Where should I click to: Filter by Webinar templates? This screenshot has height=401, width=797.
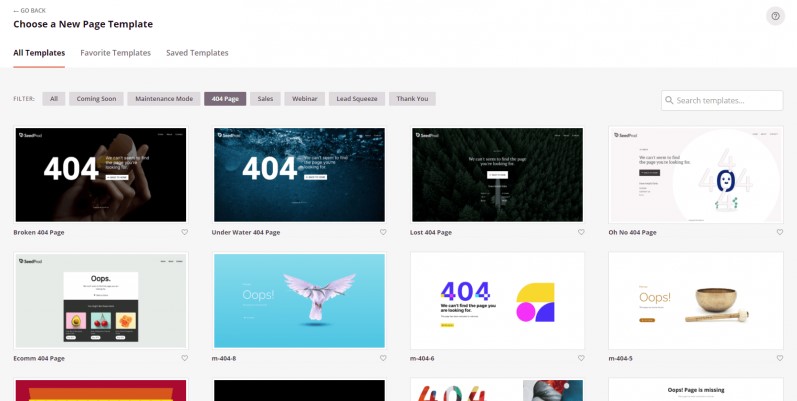(304, 99)
